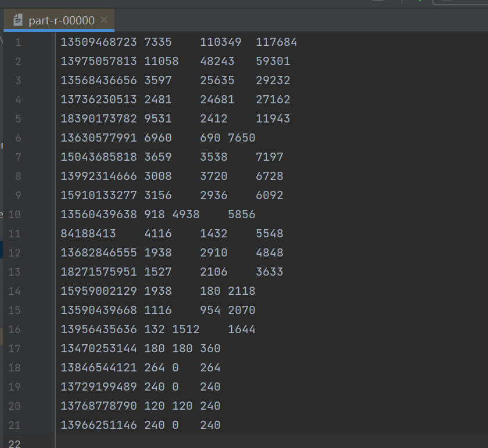This screenshot has width=488, height=448.
Task: Click value 2118 on line 14
Action: (242, 291)
